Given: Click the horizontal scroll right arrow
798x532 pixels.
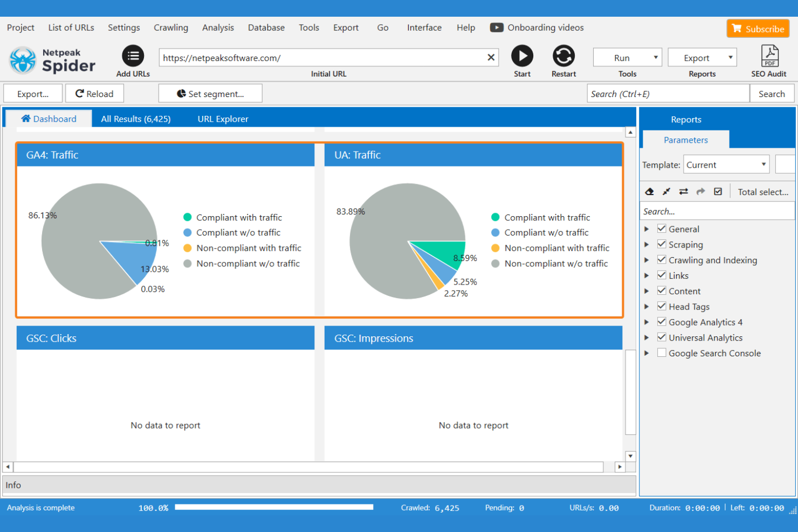Looking at the screenshot, I should [x=620, y=467].
